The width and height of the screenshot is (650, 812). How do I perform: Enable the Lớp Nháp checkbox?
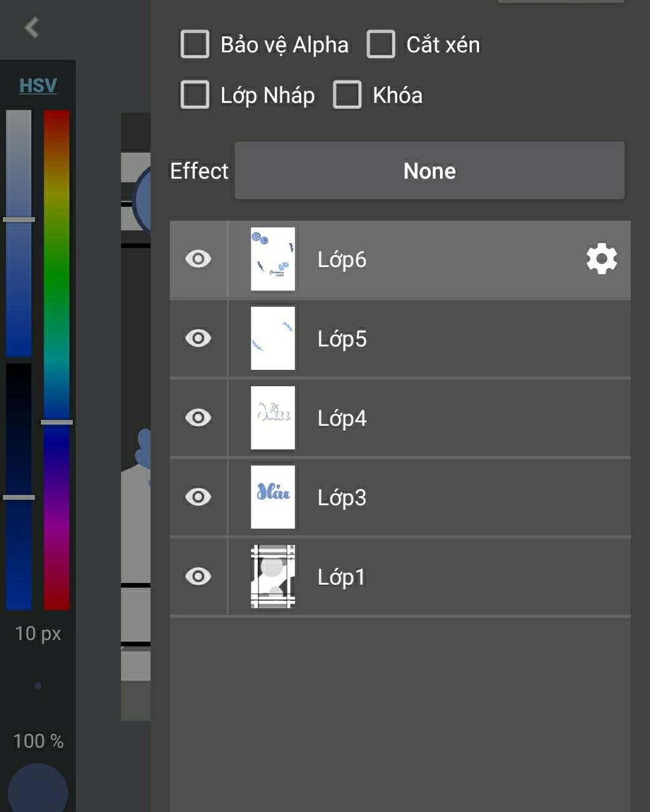(x=195, y=95)
